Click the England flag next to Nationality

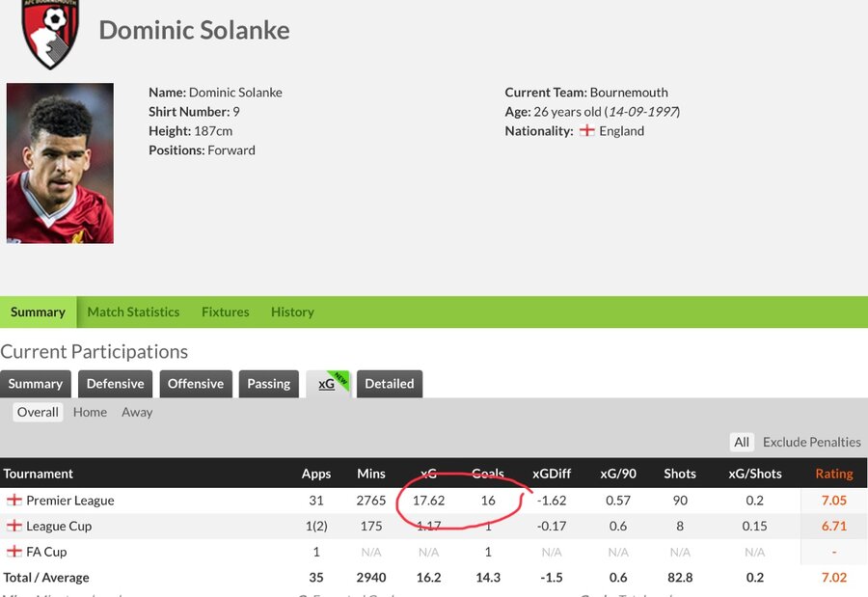pyautogui.click(x=586, y=131)
